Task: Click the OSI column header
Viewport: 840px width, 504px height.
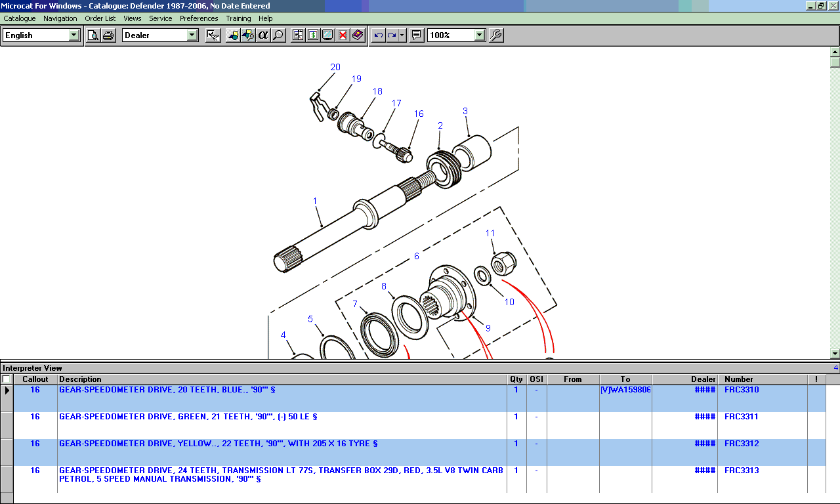Action: pos(536,379)
